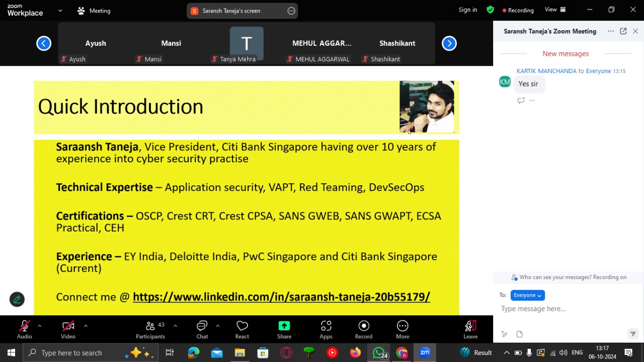Click the Zoom taskbar icon

click(425, 352)
